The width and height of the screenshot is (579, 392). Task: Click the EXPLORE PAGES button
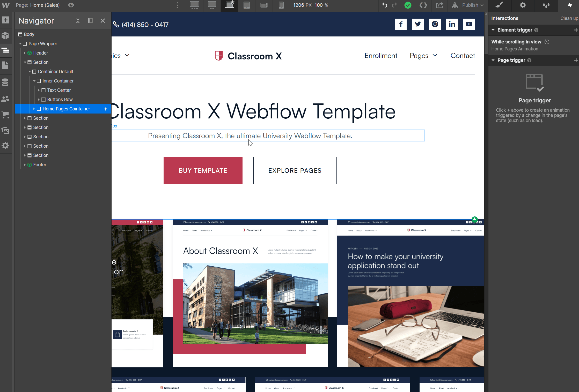(x=295, y=170)
